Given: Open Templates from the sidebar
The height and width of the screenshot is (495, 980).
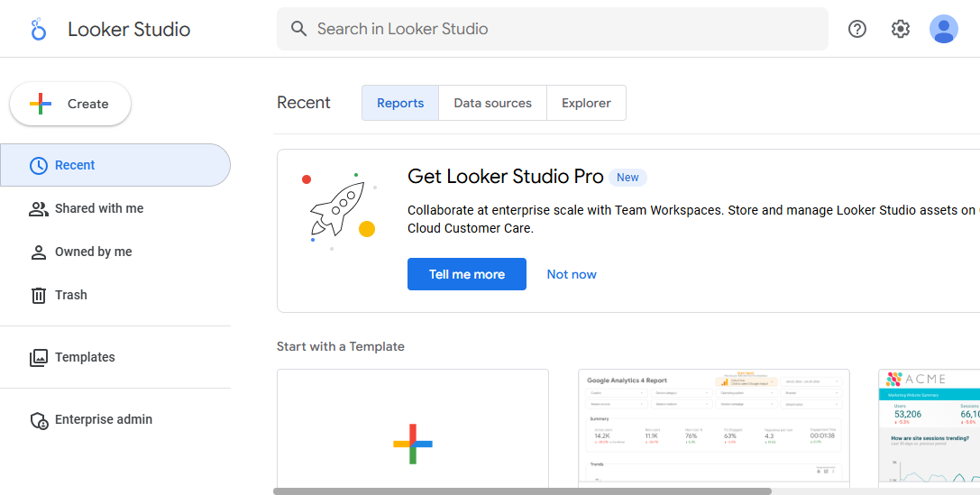Looking at the screenshot, I should [115, 357].
